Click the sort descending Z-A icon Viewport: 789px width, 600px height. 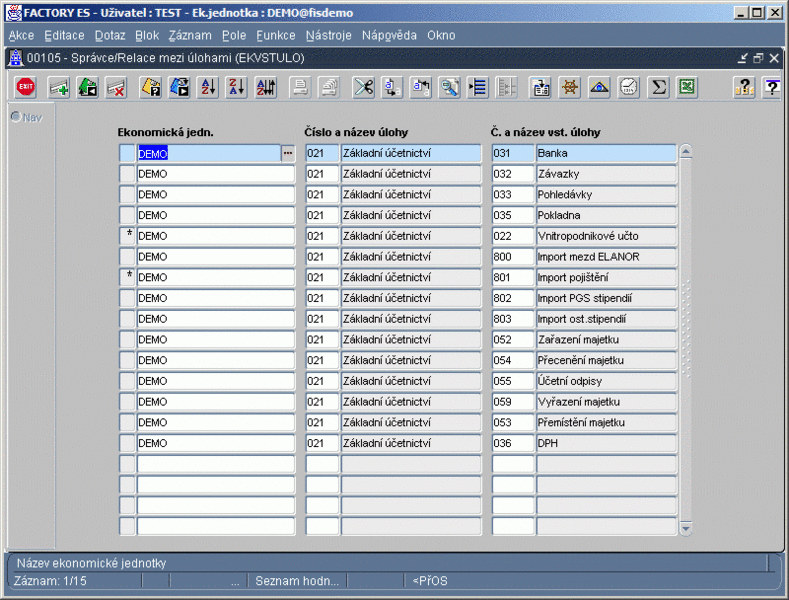click(236, 88)
